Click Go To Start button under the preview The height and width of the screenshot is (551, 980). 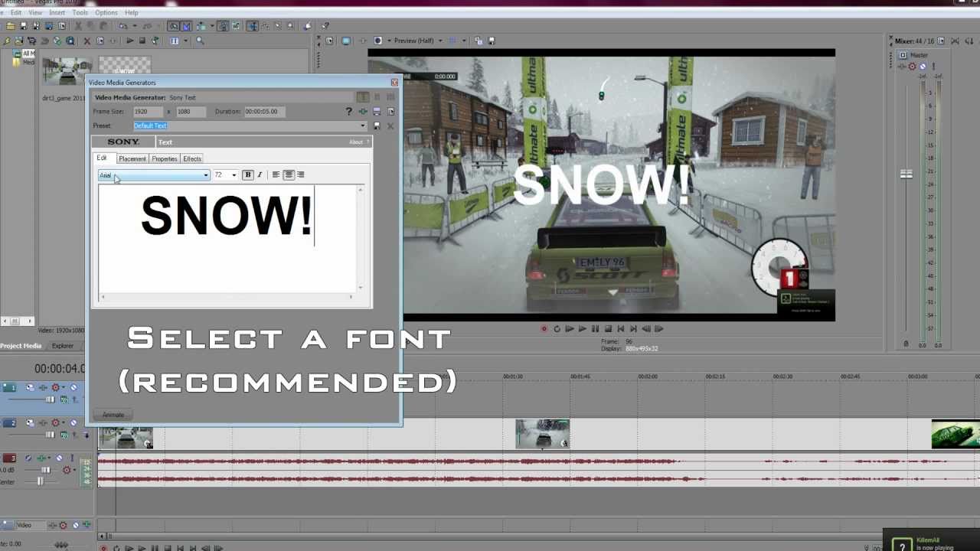(620, 329)
